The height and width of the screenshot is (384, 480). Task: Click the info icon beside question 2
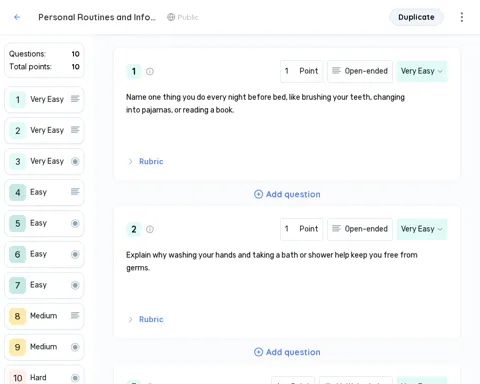click(x=150, y=229)
